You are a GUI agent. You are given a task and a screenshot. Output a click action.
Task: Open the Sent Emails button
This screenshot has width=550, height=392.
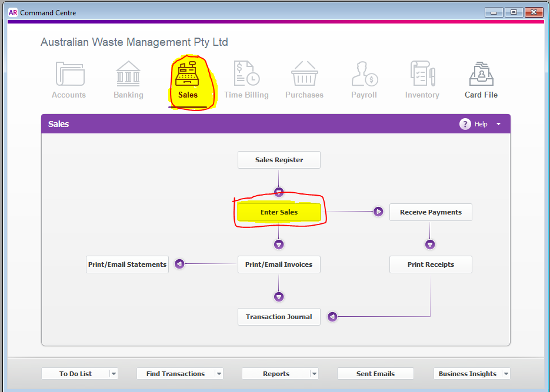375,374
